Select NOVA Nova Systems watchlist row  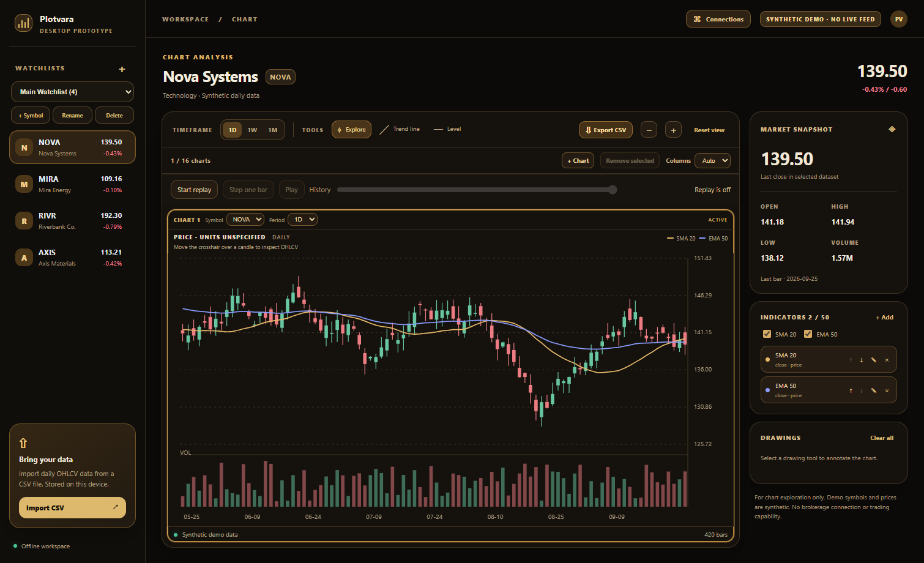pyautogui.click(x=72, y=147)
